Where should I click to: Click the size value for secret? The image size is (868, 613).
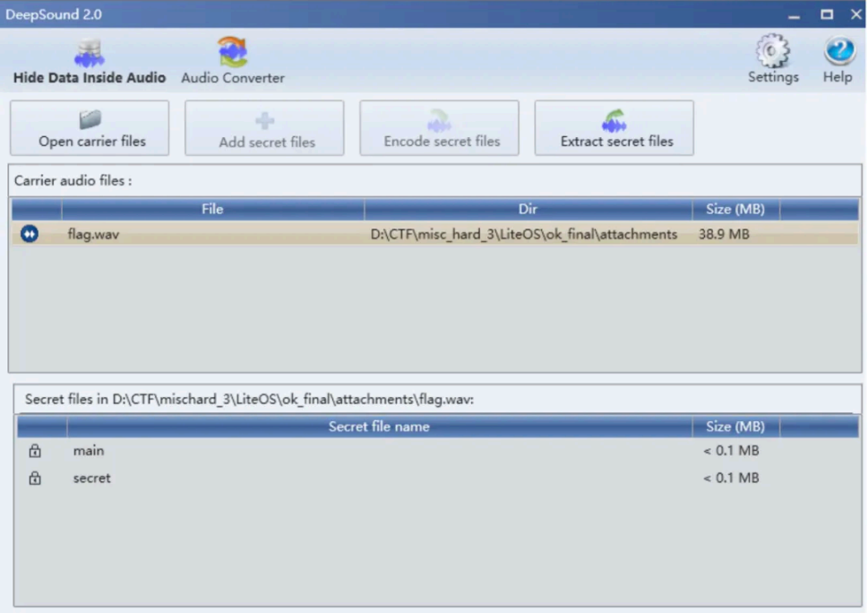pyautogui.click(x=731, y=478)
